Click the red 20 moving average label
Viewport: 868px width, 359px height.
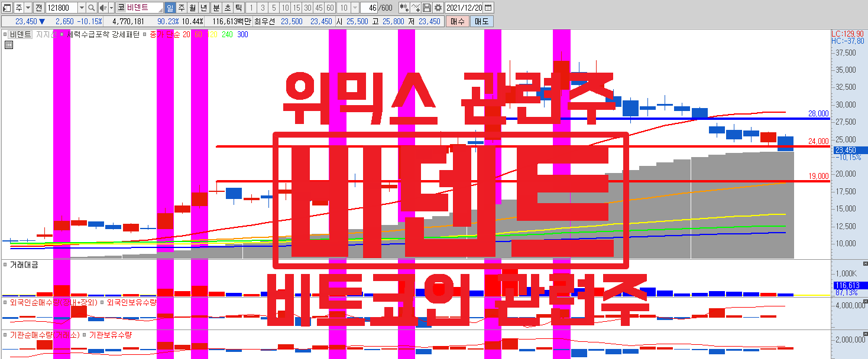pos(186,35)
